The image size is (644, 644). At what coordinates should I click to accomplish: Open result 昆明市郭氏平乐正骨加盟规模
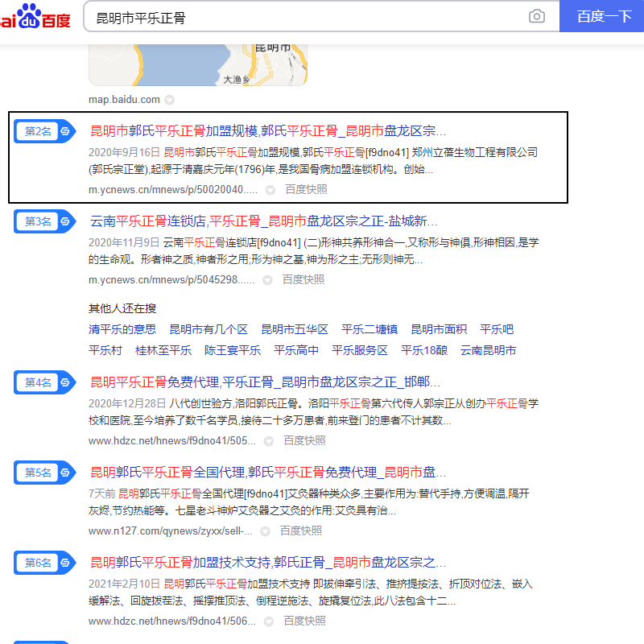pos(268,131)
